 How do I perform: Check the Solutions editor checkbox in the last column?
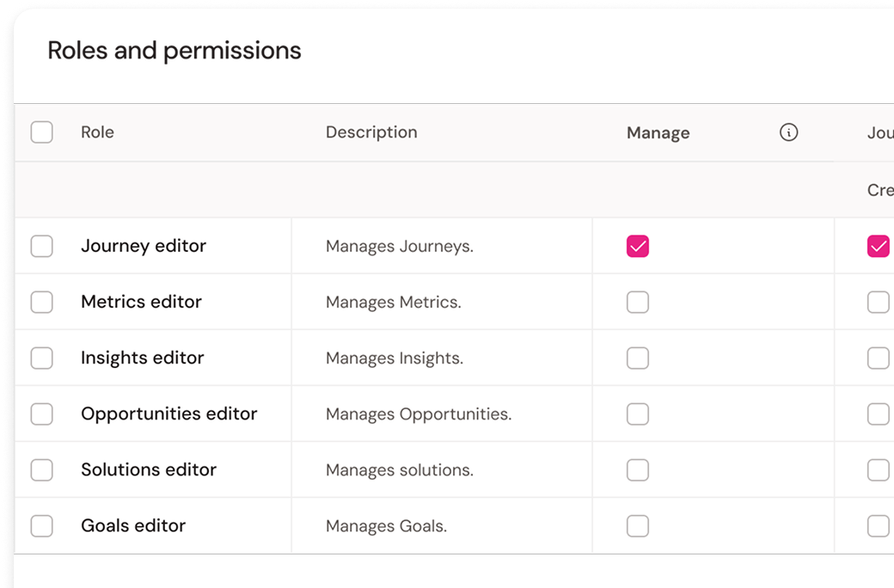click(x=878, y=470)
